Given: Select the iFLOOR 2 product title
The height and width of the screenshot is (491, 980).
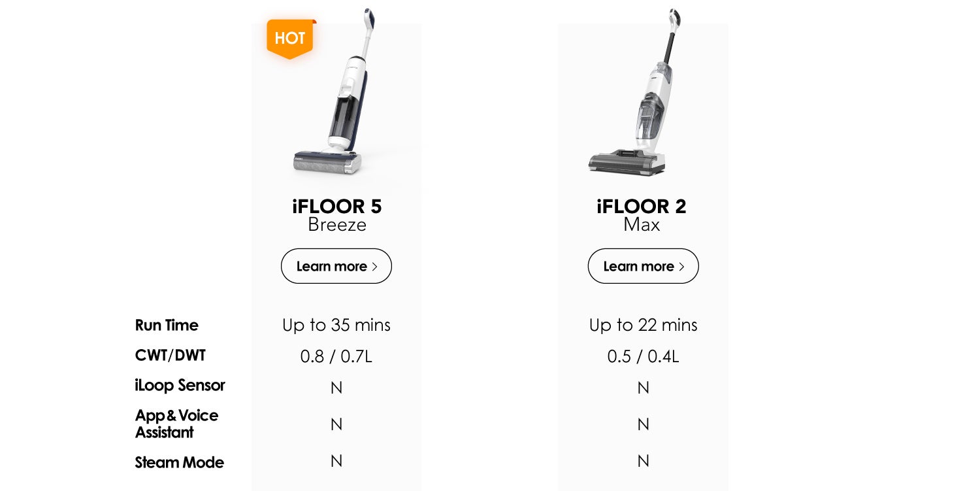Looking at the screenshot, I should [x=642, y=207].
